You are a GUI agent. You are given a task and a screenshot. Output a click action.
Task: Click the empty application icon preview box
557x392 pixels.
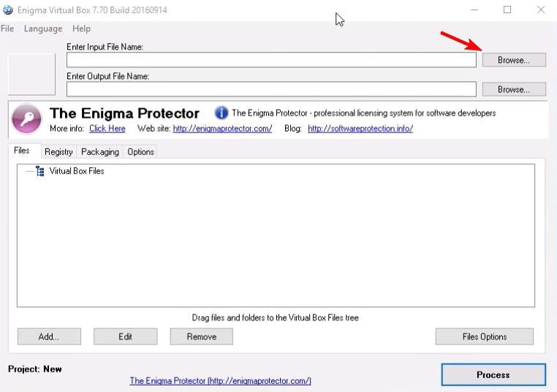pos(31,75)
